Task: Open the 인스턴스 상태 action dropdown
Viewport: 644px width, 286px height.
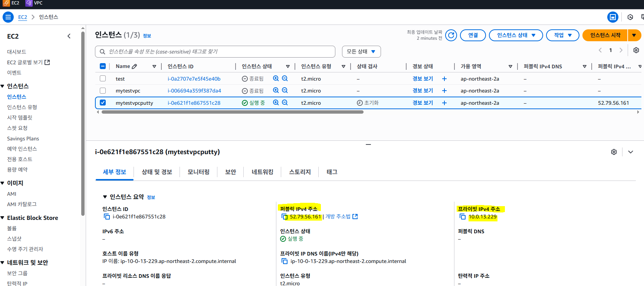Action: (x=516, y=35)
